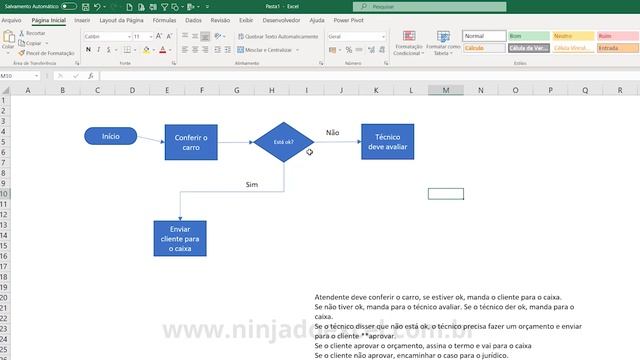Click the Filter funnel icon in title bar
The image size is (640, 360).
[164, 7]
